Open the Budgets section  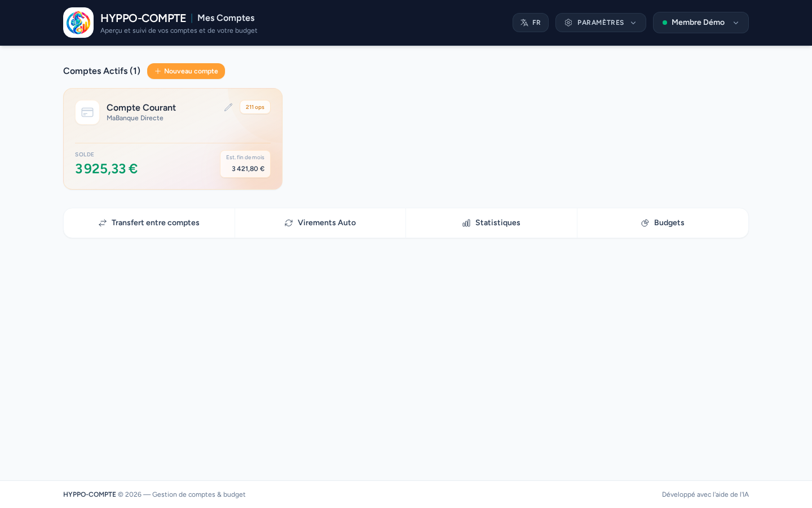pos(663,223)
